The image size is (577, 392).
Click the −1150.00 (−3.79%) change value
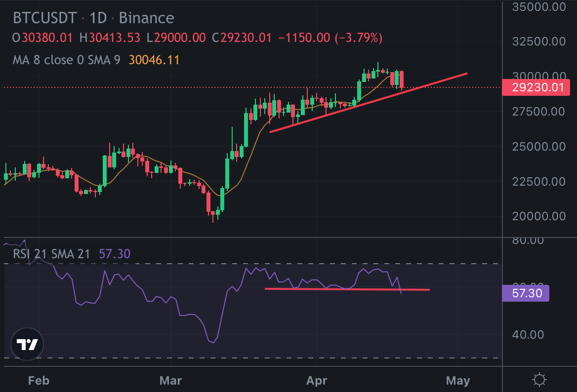pos(330,38)
